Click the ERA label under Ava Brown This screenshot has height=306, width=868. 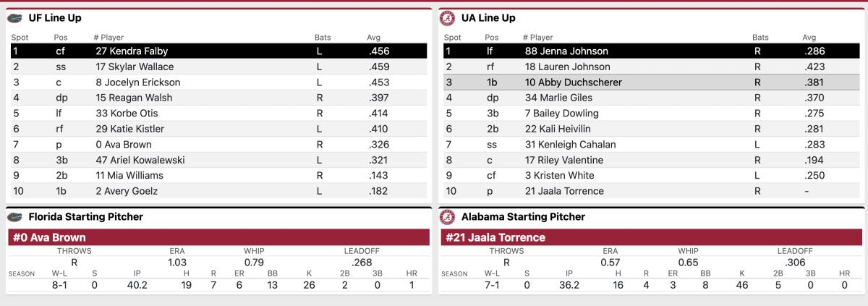tap(176, 251)
